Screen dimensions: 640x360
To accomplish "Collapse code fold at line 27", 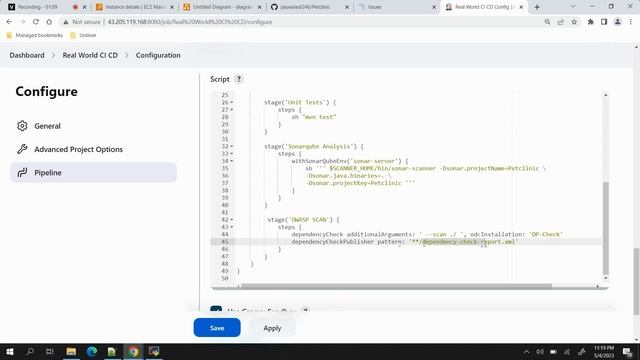I will pos(232,110).
